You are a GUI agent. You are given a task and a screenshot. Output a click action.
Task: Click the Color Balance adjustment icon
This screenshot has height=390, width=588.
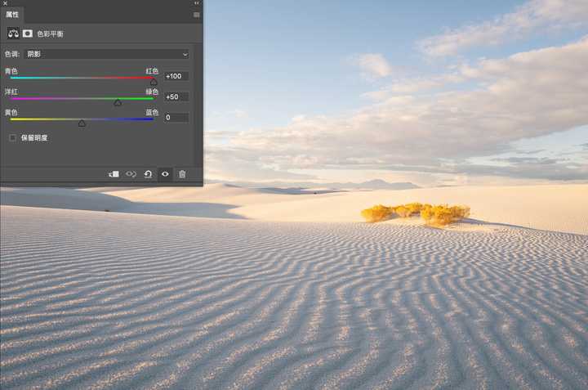point(13,34)
